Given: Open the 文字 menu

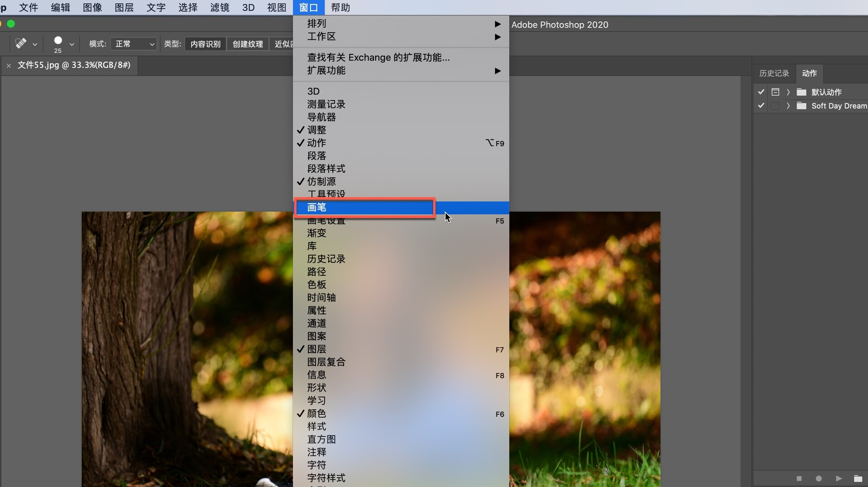Looking at the screenshot, I should 156,8.
